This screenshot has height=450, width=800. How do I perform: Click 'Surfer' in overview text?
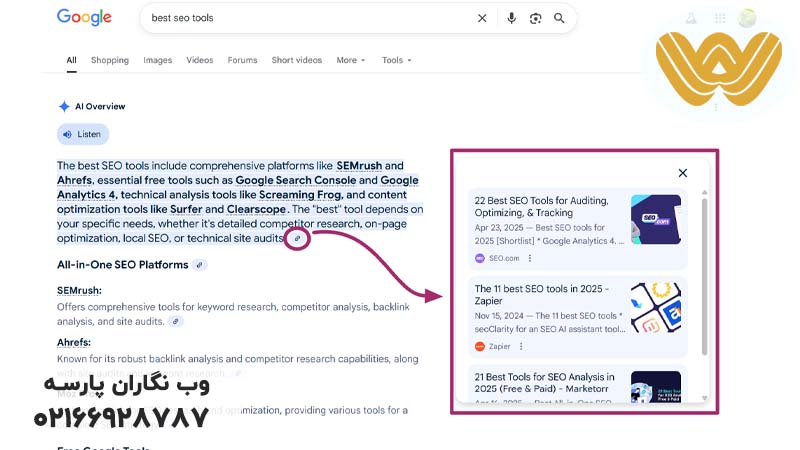click(x=186, y=209)
